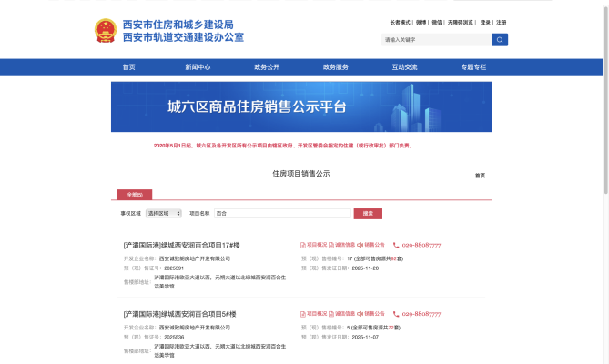Go to the 新闻中心 navigation item

pyautogui.click(x=198, y=67)
